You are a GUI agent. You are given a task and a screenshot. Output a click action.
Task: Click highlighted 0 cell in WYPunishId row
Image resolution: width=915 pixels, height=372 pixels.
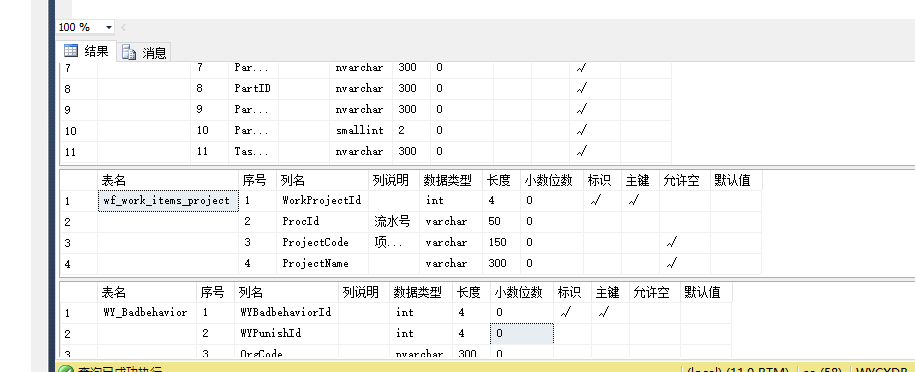click(x=522, y=333)
